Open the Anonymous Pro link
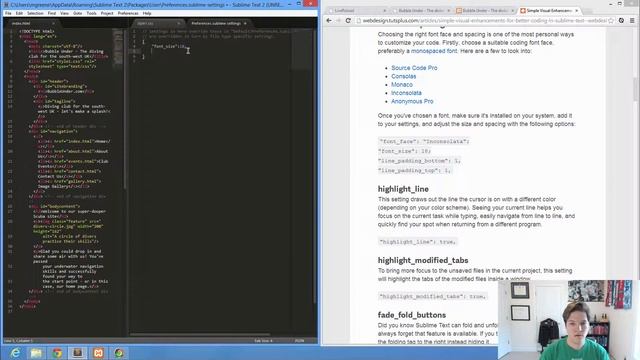The height and width of the screenshot is (360, 640). pos(412,101)
